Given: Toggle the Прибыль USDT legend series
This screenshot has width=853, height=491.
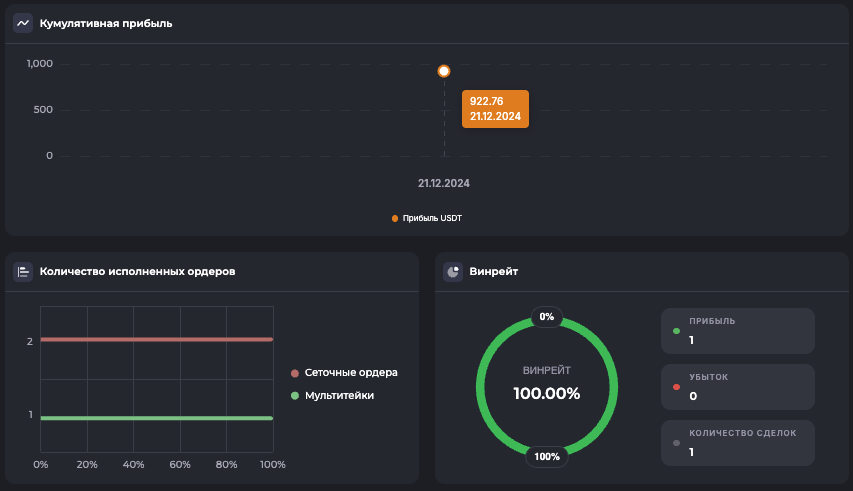Looking at the screenshot, I should point(432,218).
